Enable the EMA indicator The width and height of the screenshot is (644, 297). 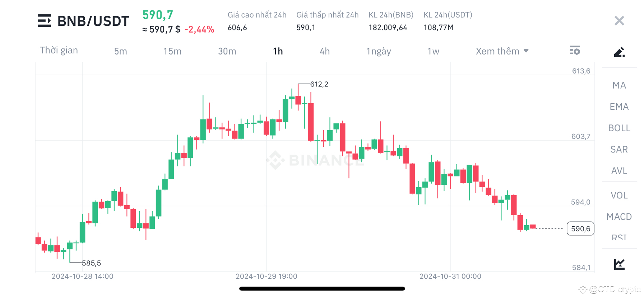pos(619,107)
